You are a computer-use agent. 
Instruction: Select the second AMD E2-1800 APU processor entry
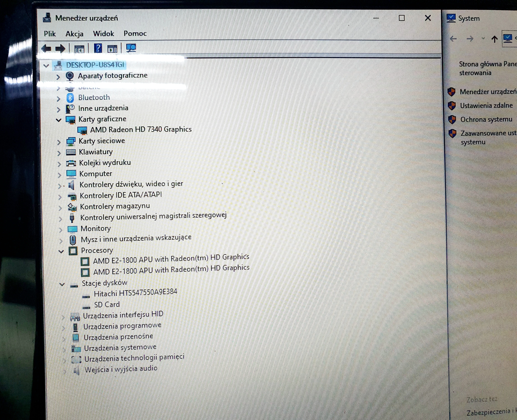(171, 270)
